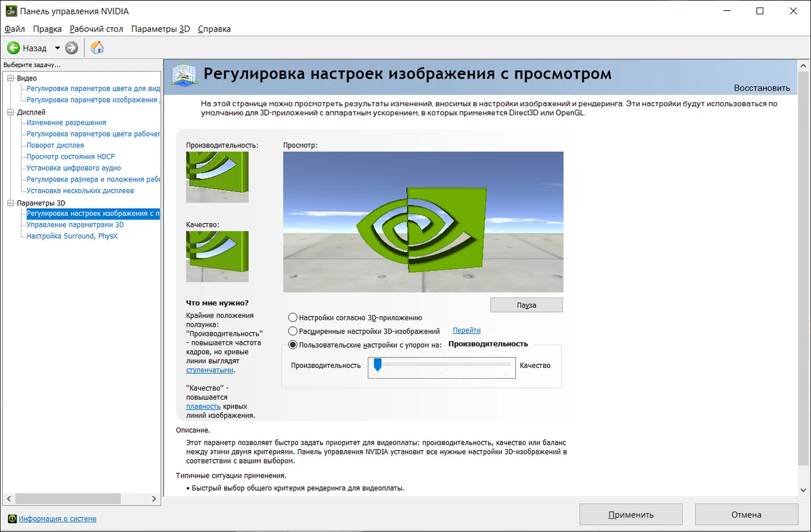Select Расширенные настройки 3D-изображений radio button

(293, 330)
